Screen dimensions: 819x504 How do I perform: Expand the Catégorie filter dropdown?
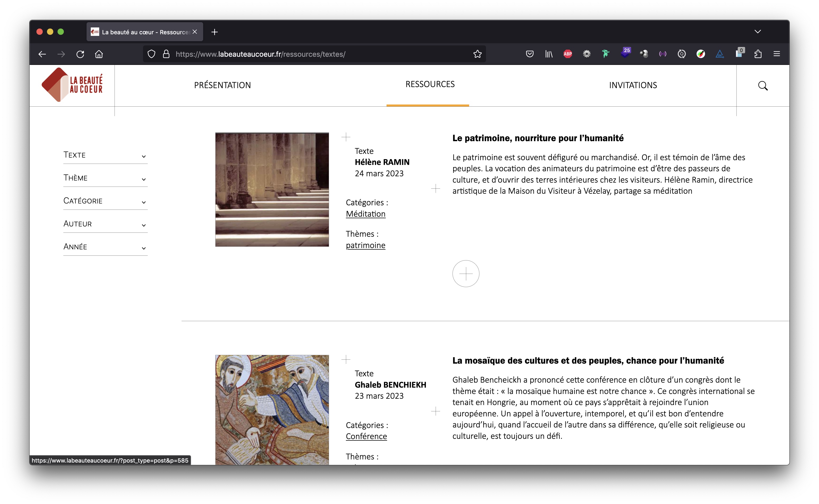(x=105, y=201)
